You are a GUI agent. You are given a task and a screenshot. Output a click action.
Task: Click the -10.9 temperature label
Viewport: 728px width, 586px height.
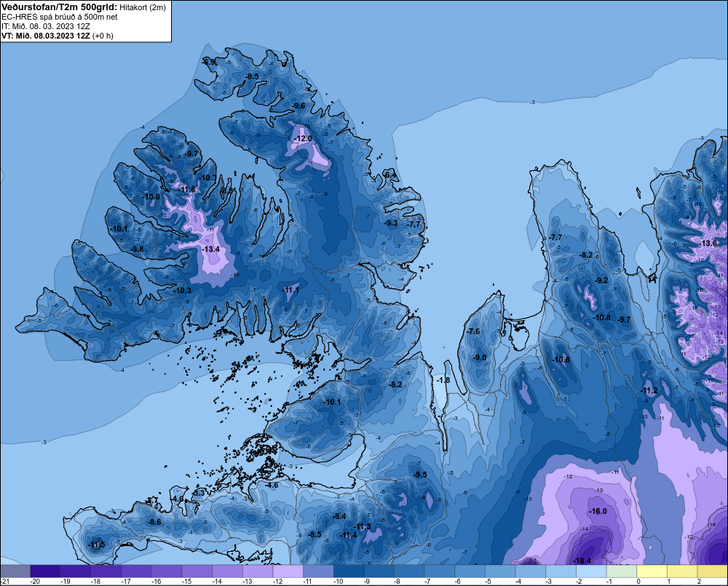point(151,197)
